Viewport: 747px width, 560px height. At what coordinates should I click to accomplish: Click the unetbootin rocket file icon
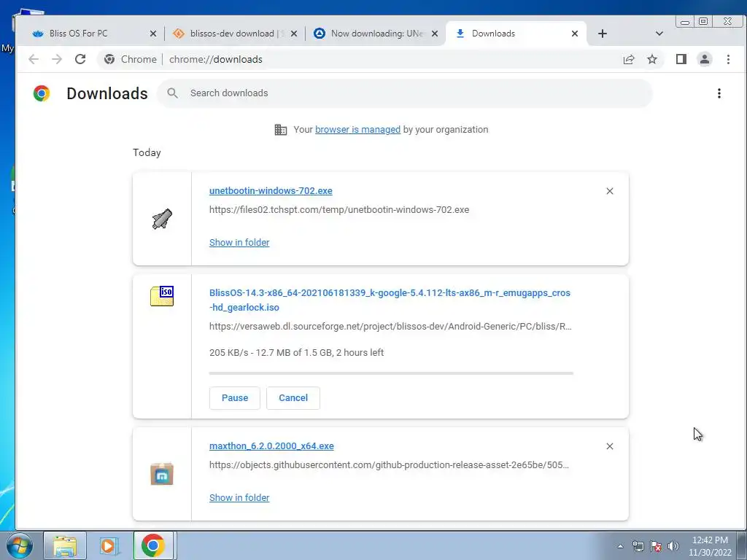[162, 219]
